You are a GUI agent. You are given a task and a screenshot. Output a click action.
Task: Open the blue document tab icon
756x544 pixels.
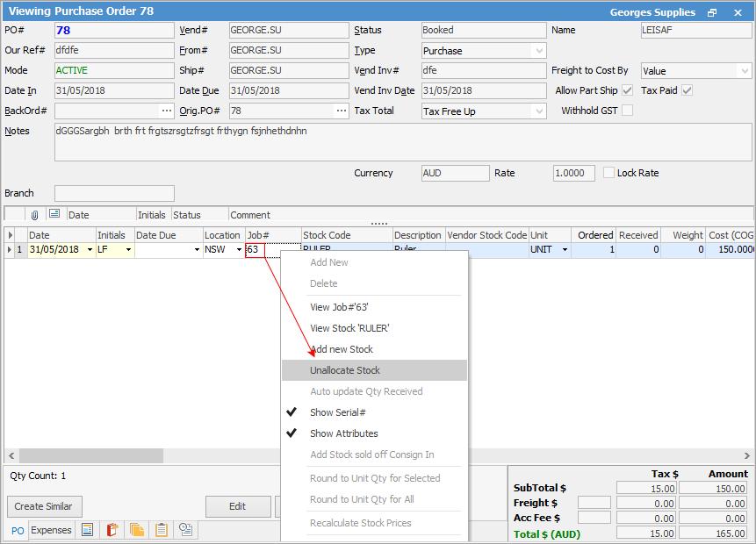point(88,530)
